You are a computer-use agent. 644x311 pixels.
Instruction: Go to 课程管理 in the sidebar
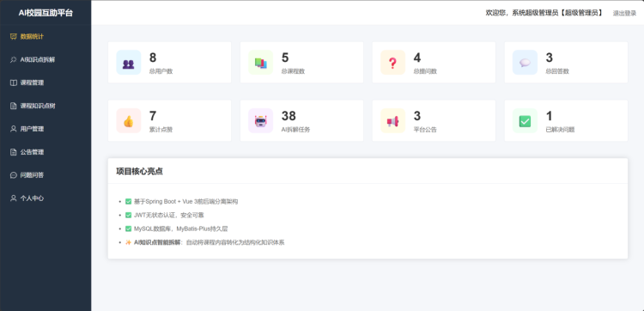click(46, 82)
